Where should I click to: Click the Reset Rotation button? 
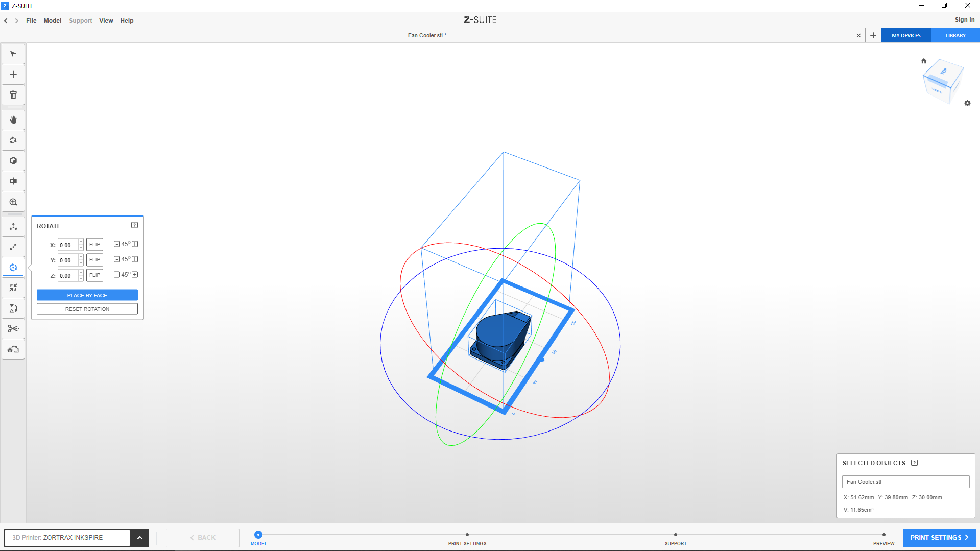point(87,309)
